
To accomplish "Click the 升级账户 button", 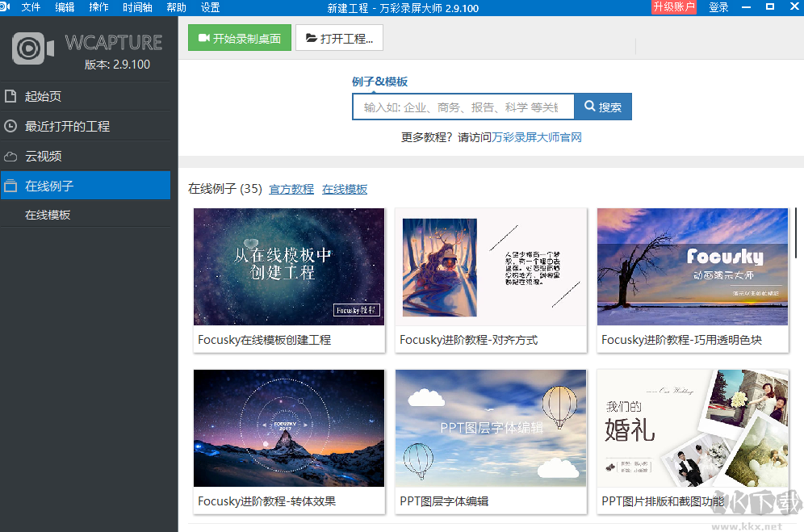I will click(673, 7).
